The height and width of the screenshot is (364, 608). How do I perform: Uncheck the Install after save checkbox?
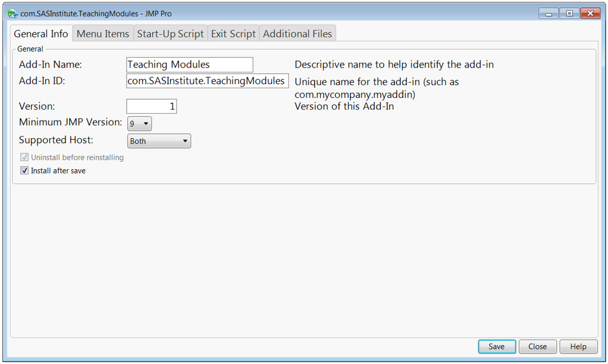[x=24, y=170]
